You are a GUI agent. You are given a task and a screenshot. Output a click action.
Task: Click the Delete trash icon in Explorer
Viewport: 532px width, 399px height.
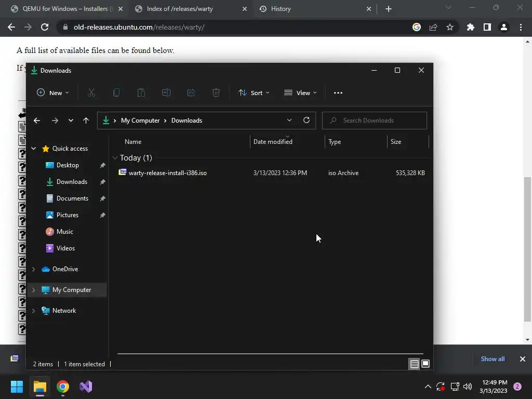pos(216,92)
